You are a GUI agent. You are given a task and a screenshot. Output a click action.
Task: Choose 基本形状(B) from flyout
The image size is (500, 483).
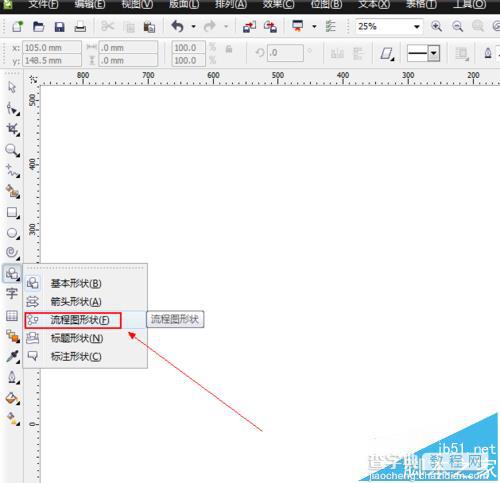coord(76,283)
